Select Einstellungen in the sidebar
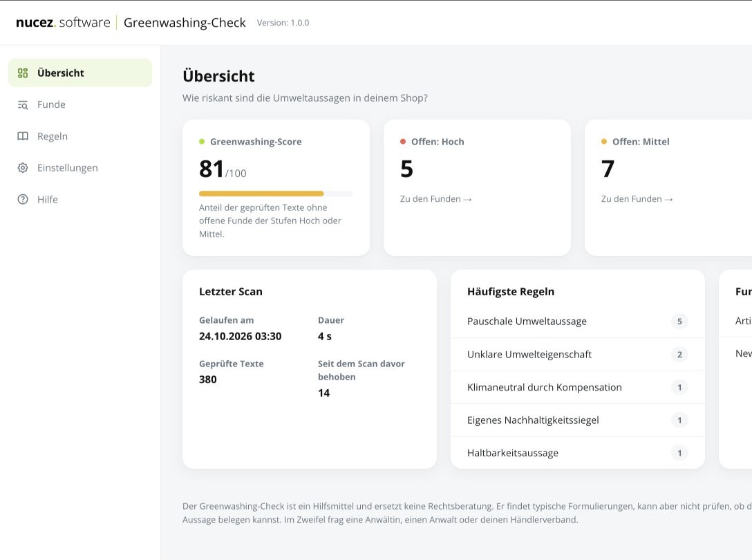 coord(80,168)
